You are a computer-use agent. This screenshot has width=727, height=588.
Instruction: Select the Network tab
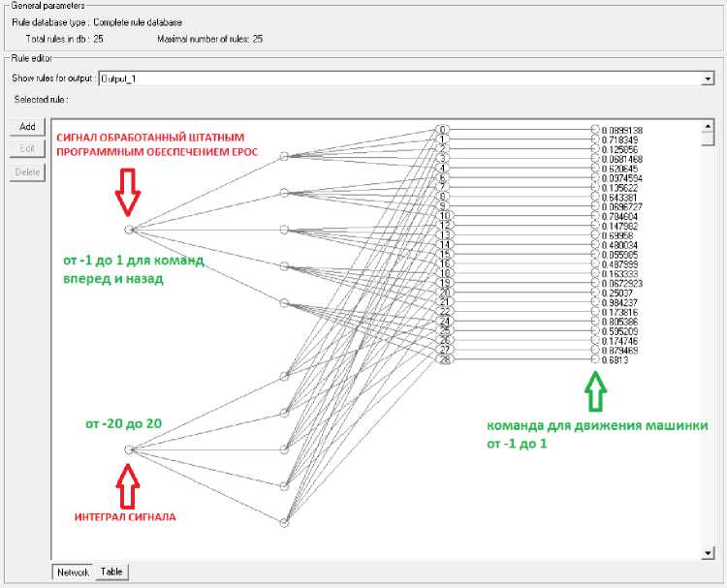(x=73, y=573)
